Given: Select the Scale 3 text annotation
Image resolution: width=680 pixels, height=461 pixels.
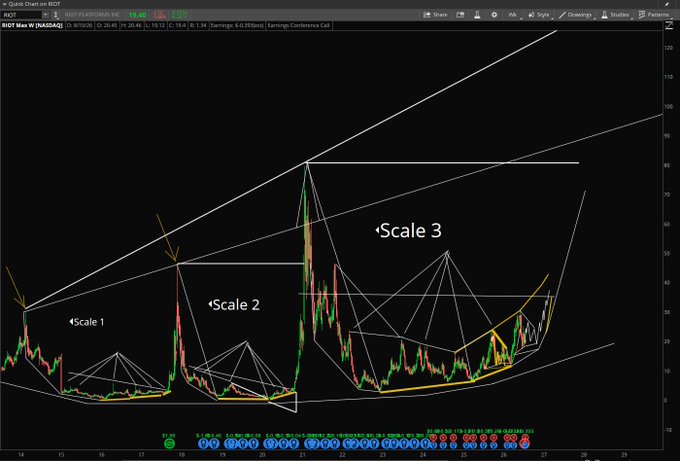Looking at the screenshot, I should [x=409, y=230].
